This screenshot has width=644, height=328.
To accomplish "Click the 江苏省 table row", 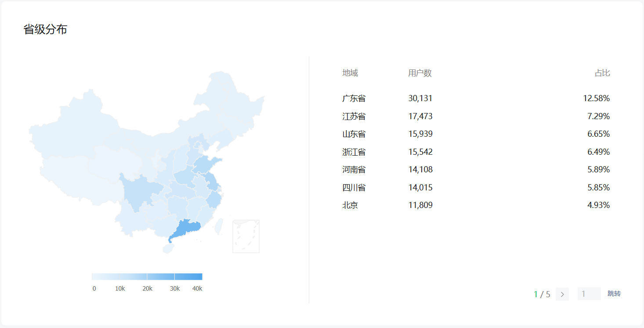I will [476, 117].
